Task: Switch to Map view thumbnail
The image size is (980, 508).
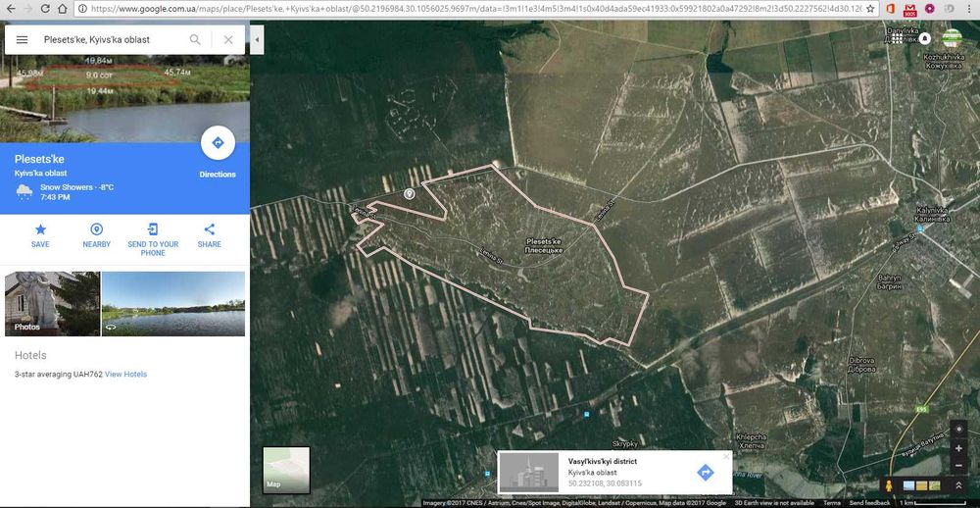Action: (286, 470)
